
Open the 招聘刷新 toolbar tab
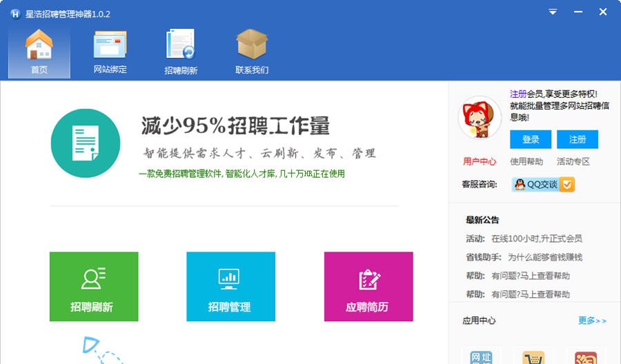pos(181,52)
